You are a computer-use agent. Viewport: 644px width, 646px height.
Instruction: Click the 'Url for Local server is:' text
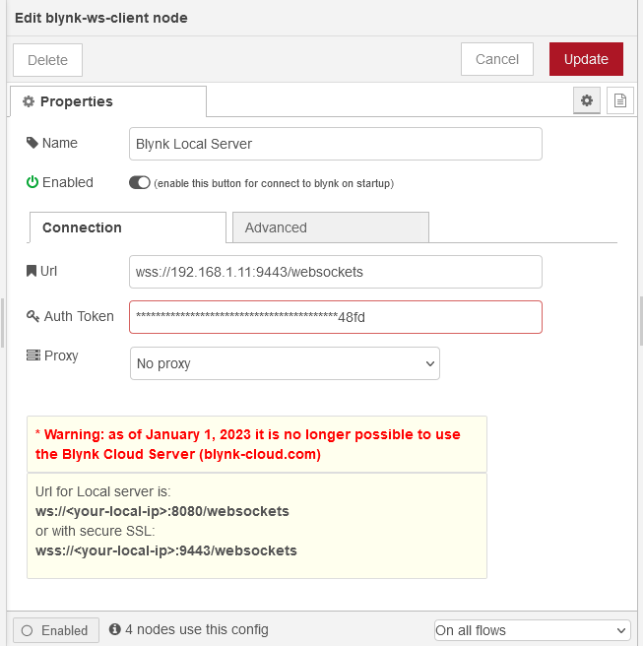[x=103, y=491]
